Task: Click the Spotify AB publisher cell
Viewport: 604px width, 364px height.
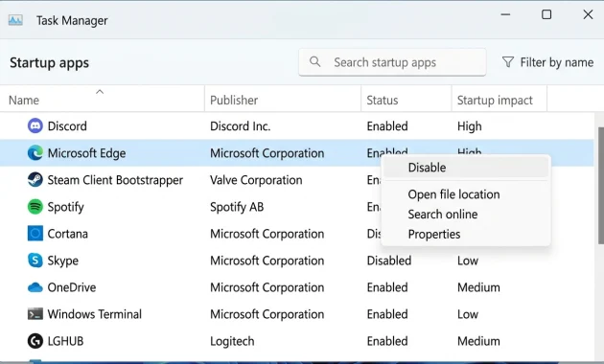Action: 237,207
